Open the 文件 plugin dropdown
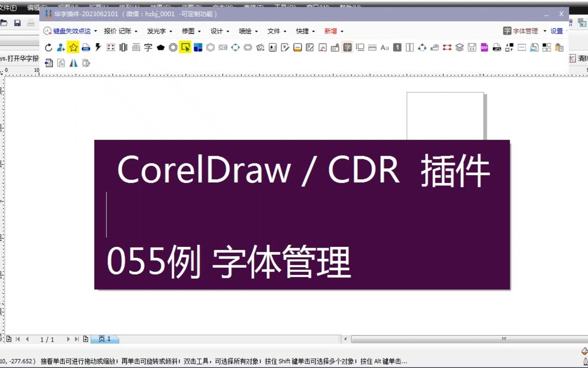 pos(277,31)
